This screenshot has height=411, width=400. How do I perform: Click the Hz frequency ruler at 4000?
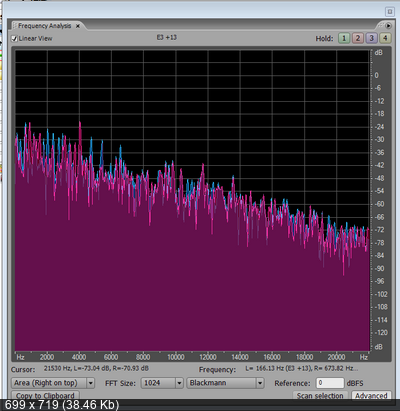(x=79, y=357)
